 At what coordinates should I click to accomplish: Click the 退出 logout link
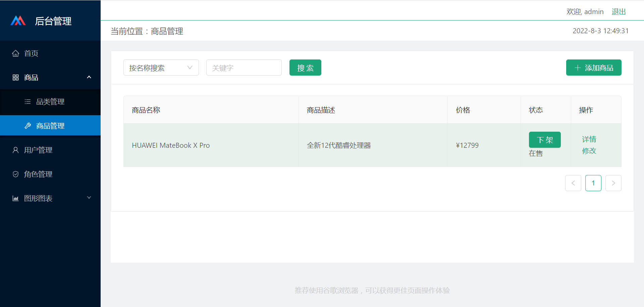coord(619,12)
